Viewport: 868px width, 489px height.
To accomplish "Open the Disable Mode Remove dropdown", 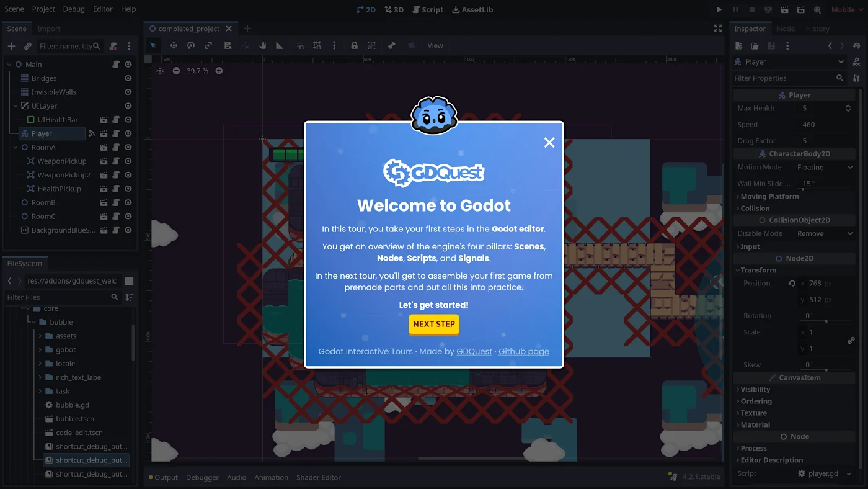I will [x=825, y=234].
